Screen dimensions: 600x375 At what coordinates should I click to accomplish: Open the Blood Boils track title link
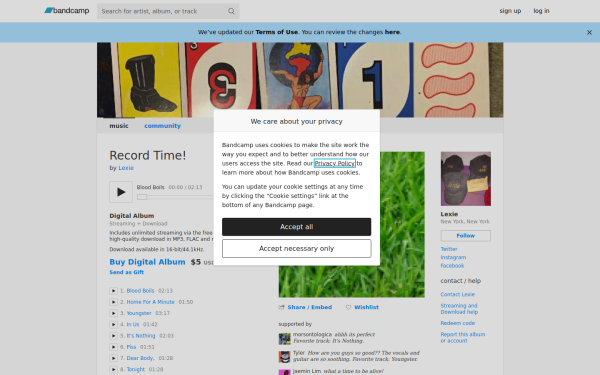click(140, 291)
